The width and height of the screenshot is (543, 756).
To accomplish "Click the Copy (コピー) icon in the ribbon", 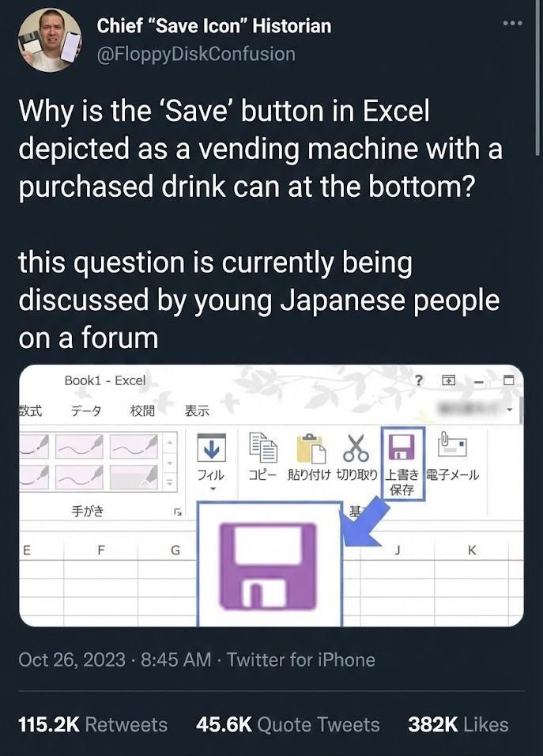I will [261, 450].
